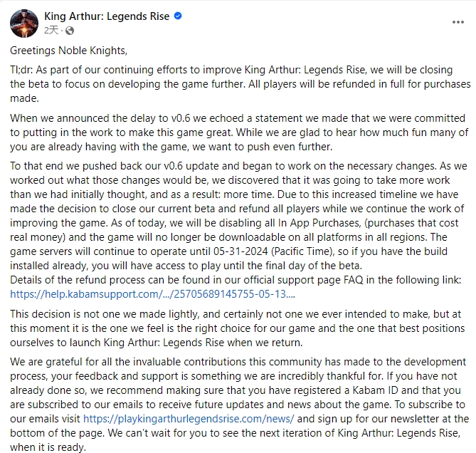
Task: Open the playkingarthurlegendsrise.com/news link
Action: coord(189,419)
